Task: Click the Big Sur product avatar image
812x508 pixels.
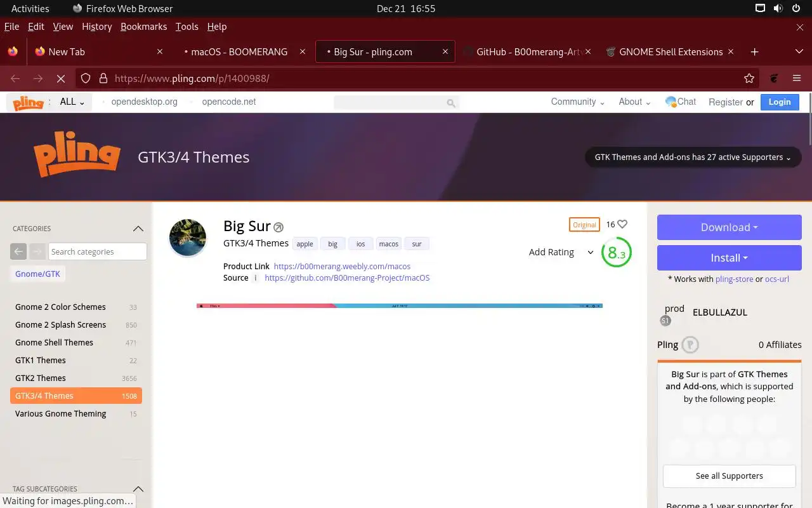Action: (188, 237)
